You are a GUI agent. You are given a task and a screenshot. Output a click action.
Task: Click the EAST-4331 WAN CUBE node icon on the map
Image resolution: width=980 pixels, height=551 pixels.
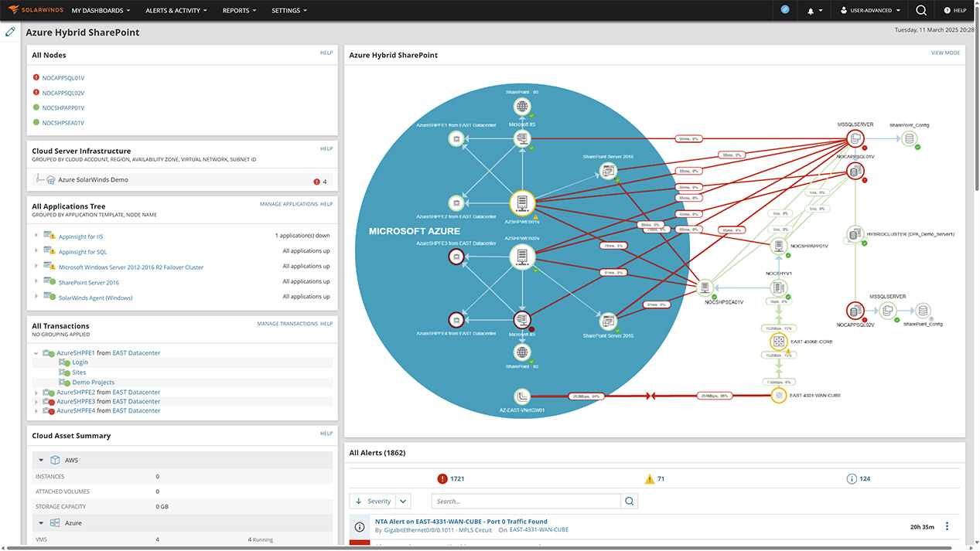(779, 394)
